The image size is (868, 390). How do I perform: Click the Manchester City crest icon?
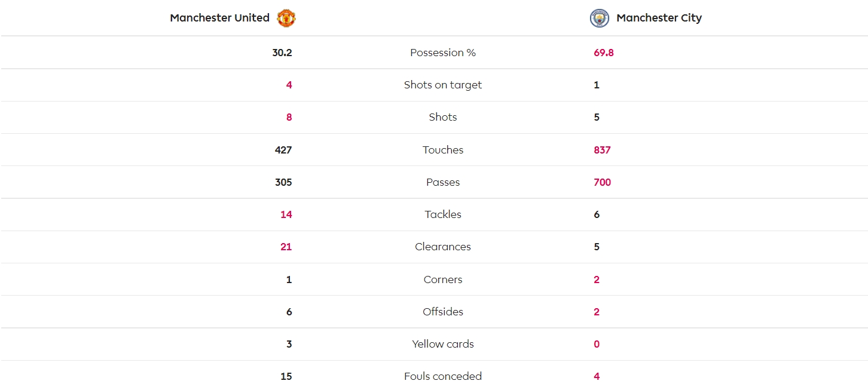(x=599, y=18)
